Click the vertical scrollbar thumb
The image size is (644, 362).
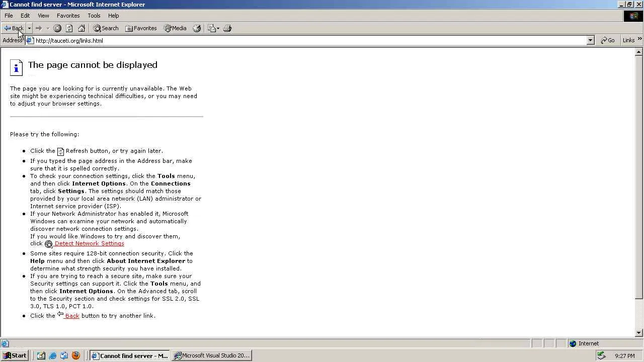point(639,178)
